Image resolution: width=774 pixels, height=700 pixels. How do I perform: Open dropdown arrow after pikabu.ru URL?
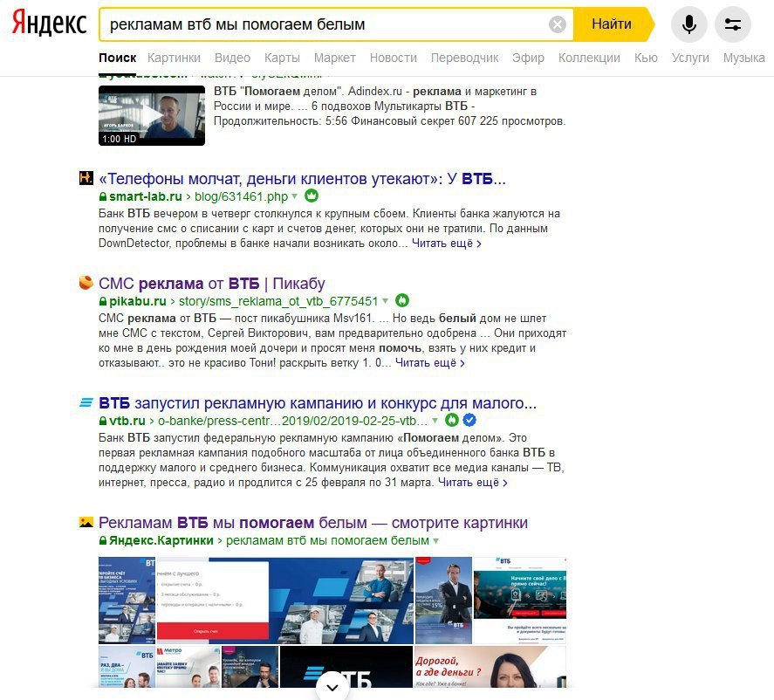click(385, 301)
